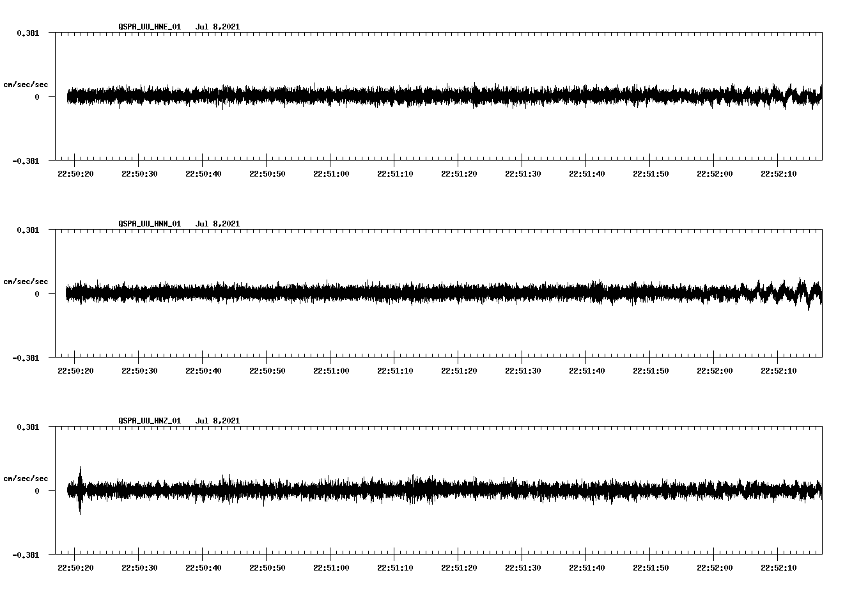Click 22:50:50 time label under HNN plot
Screen dimensions: 868x591
(267, 371)
